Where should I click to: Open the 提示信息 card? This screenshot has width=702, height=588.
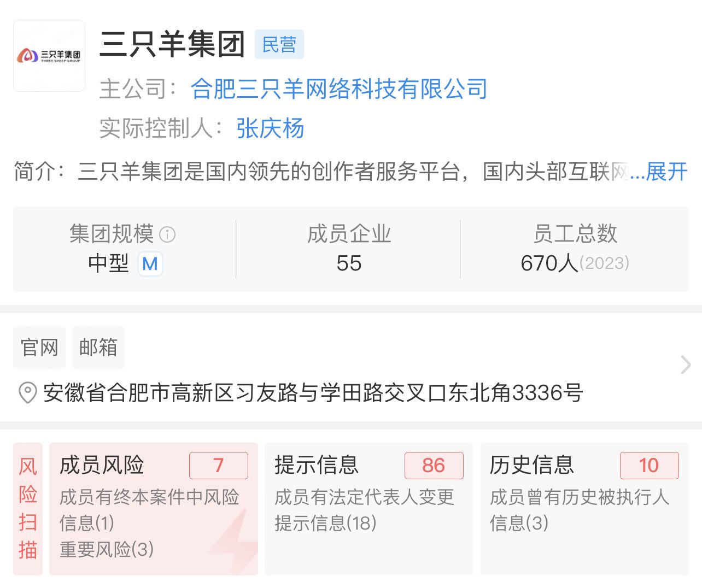pyautogui.click(x=369, y=509)
